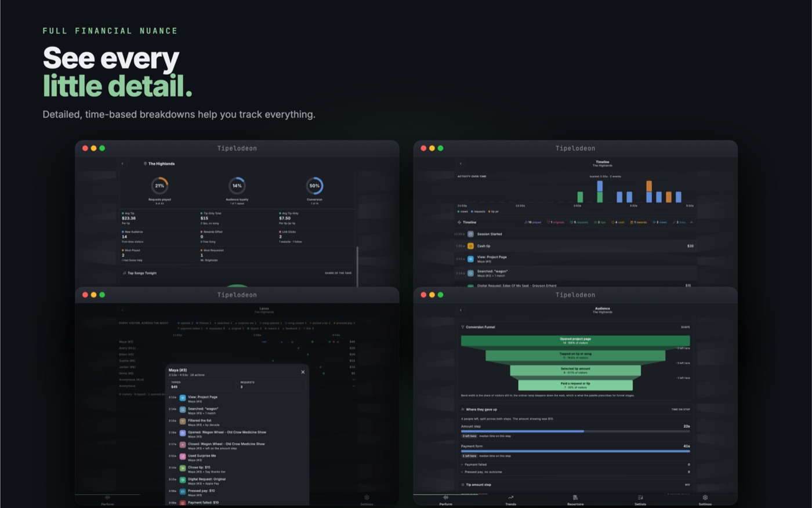Click the scrollbar in The Highlands stats window
This screenshot has height=508, width=812.
[x=357, y=266]
